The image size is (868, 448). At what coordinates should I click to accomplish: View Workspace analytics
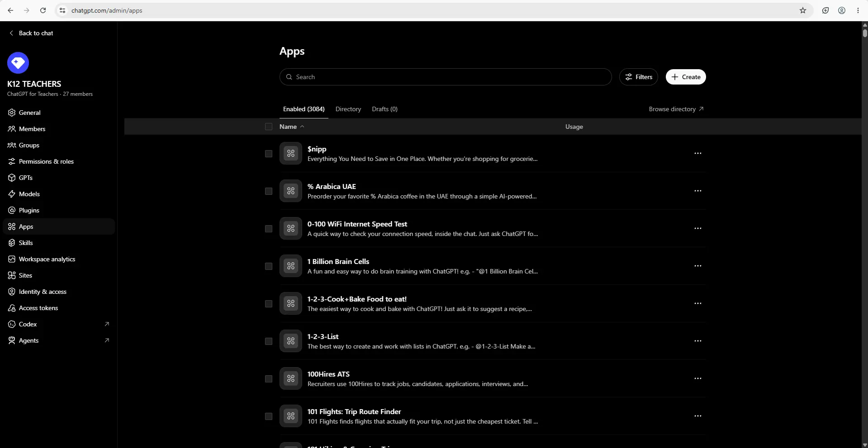pyautogui.click(x=59, y=259)
